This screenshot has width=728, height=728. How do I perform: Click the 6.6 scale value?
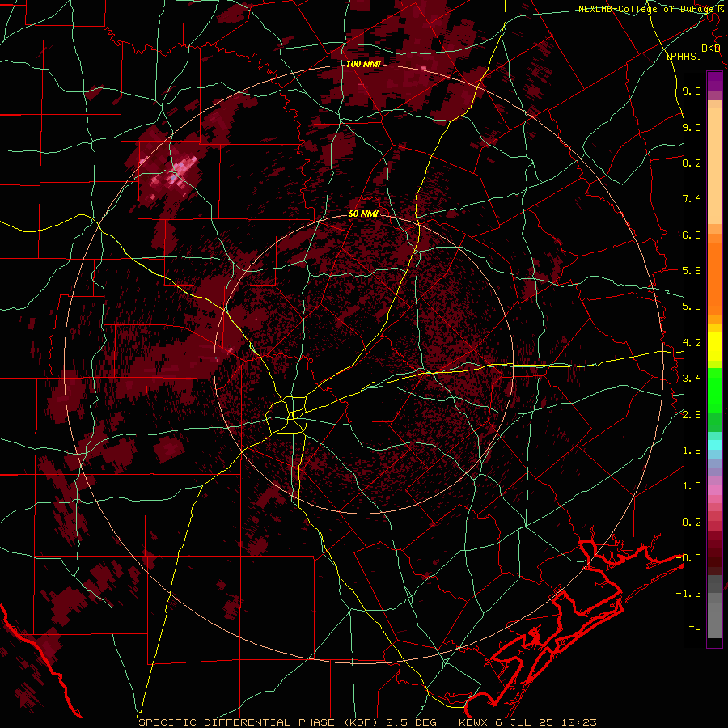click(x=692, y=235)
